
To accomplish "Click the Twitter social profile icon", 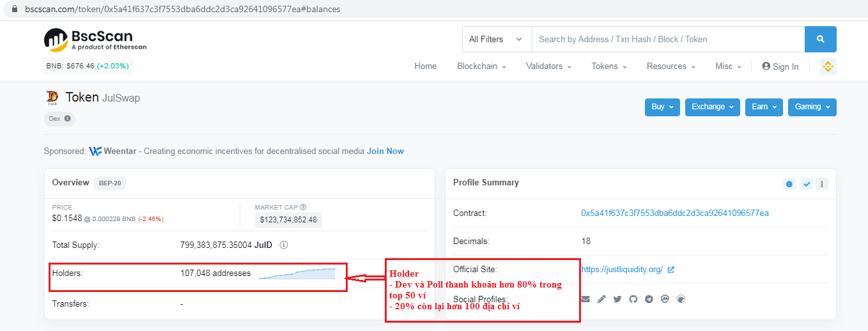I will (x=617, y=299).
